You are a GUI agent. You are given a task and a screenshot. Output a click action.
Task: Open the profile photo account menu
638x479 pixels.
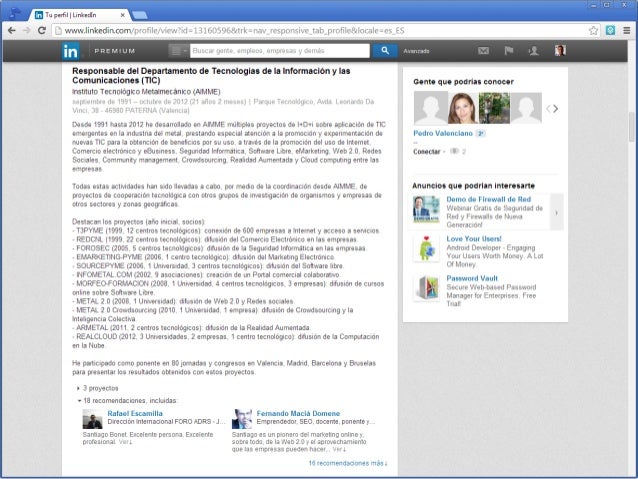tap(560, 50)
